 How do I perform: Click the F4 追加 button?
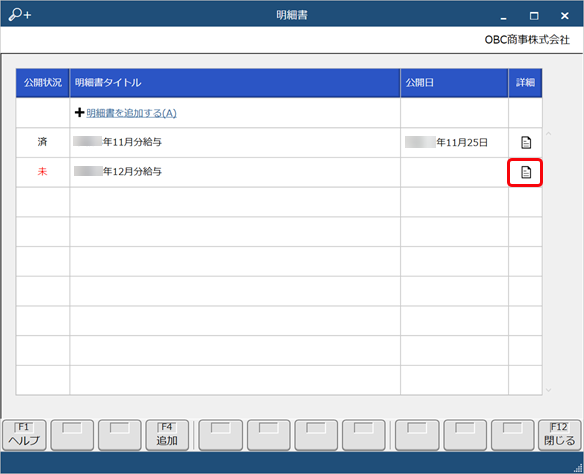click(167, 435)
